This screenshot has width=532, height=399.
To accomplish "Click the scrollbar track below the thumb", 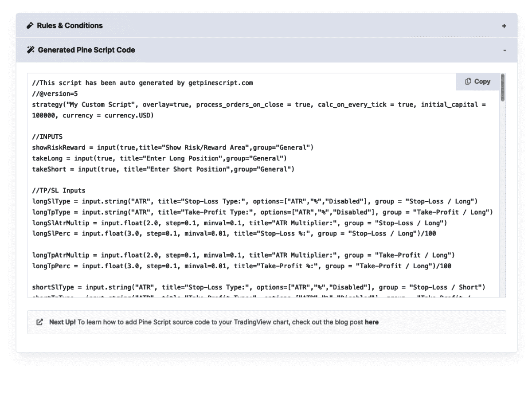I will pos(502,199).
